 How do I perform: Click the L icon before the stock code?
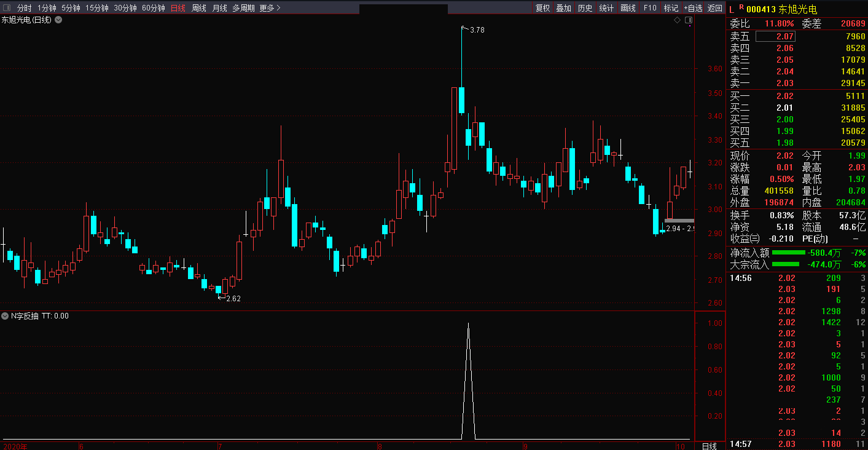pyautogui.click(x=731, y=9)
